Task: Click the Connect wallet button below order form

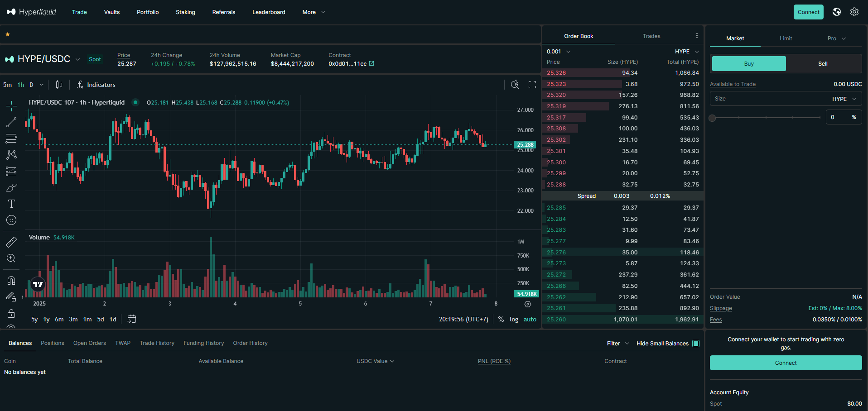Action: [786, 363]
